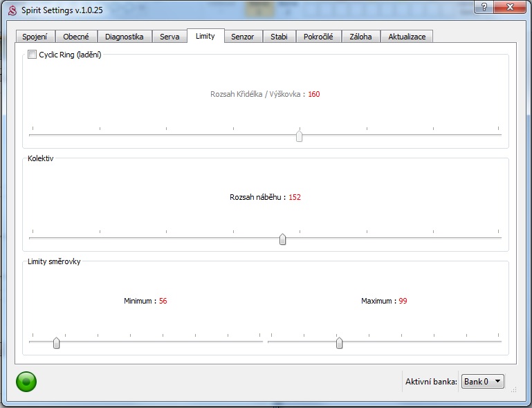This screenshot has width=532, height=408.
Task: Click the rudder Minimum slider handle
Action: coord(57,342)
